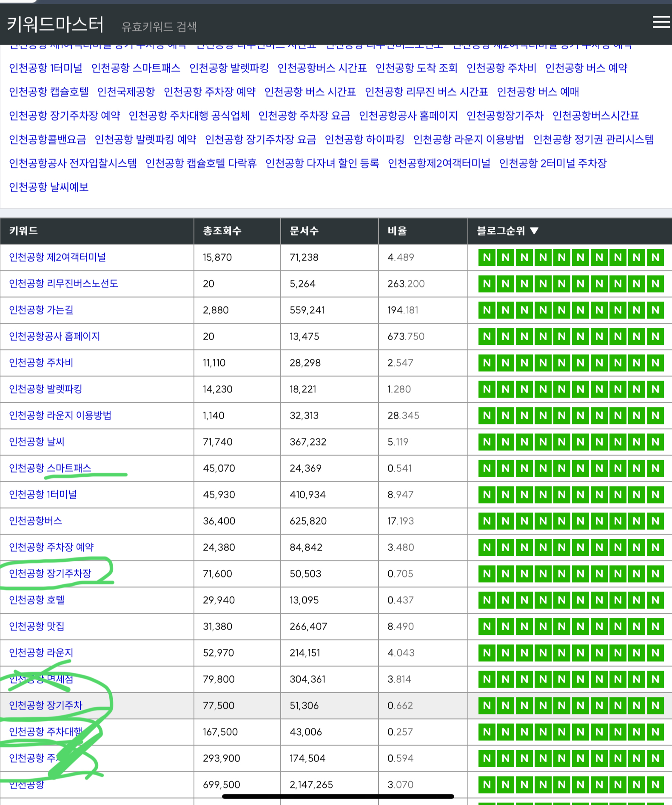The width and height of the screenshot is (672, 805).
Task: Select related keyword 인천공항콜밴요금
Action: [48, 139]
